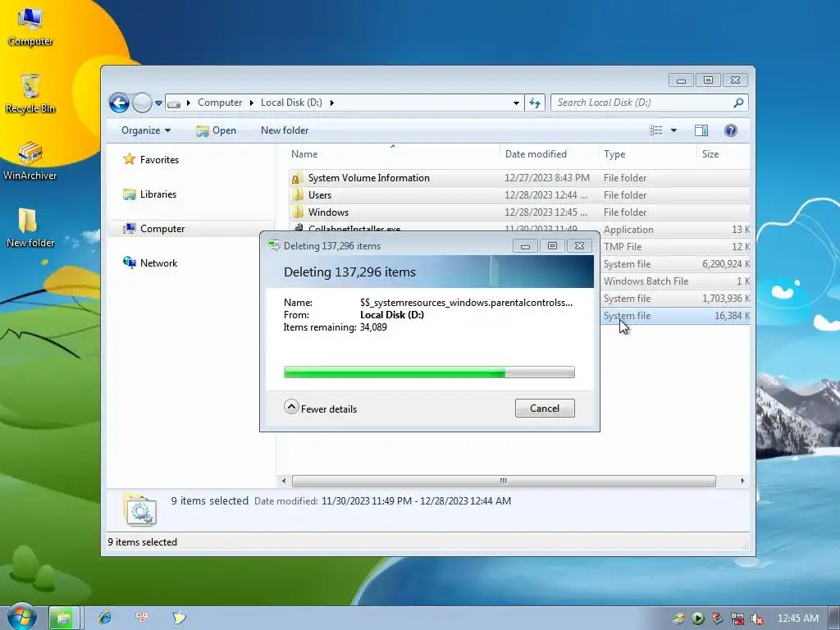This screenshot has height=630, width=840.
Task: Select the Windows folder row
Action: 518,212
